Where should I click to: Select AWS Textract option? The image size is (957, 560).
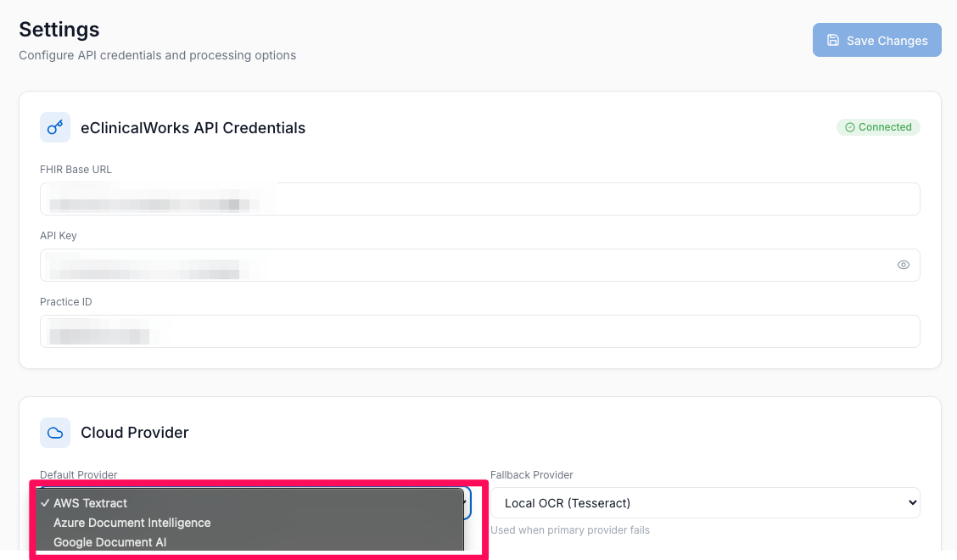(250, 503)
